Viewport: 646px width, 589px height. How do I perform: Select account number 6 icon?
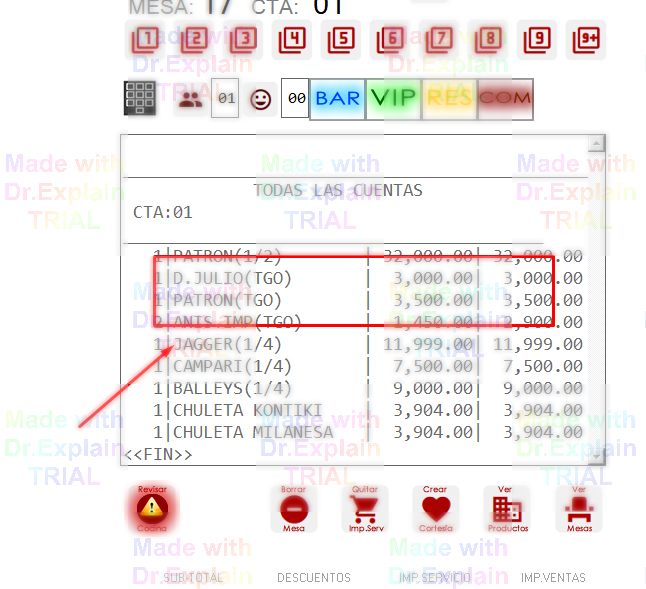[x=390, y=40]
